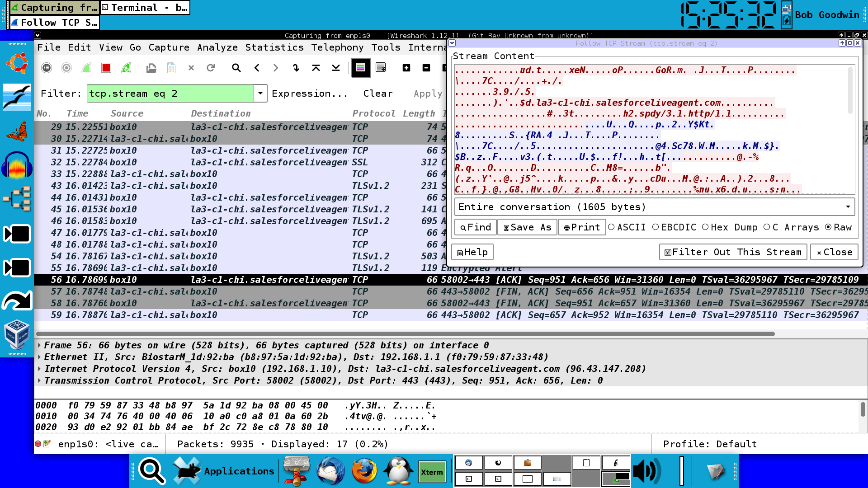The image size is (868, 488).
Task: Jump to the last packet with the bottom arrow icon
Action: 336,68
